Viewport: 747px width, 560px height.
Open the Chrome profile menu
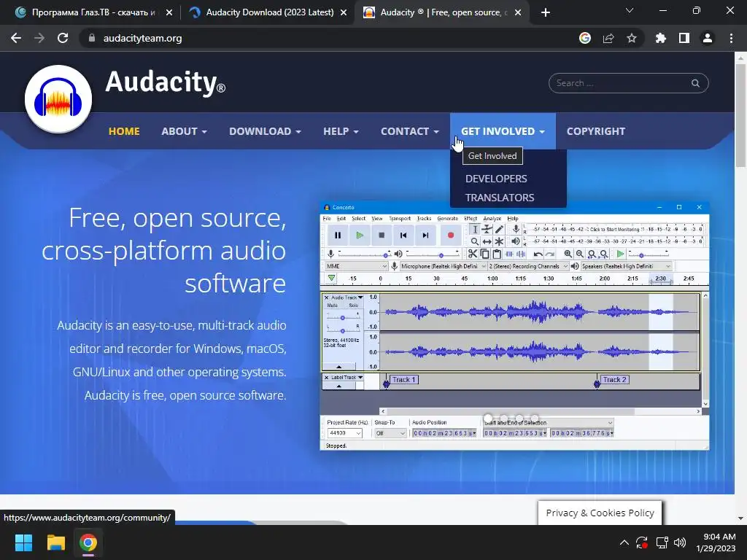point(708,38)
